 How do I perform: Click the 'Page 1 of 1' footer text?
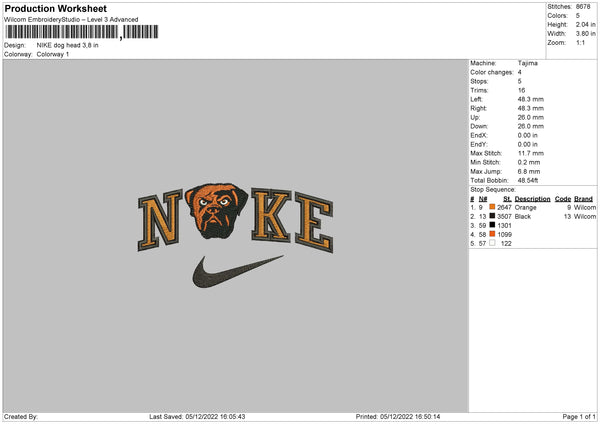[x=579, y=417]
